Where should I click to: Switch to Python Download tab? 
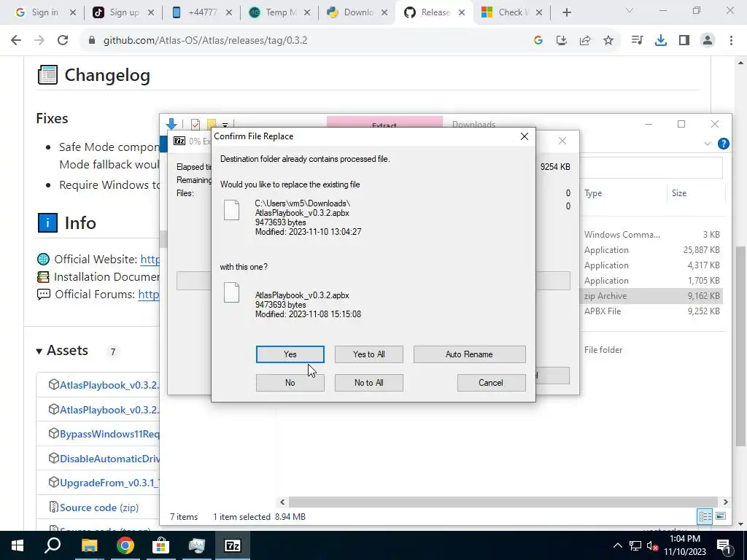[356, 12]
